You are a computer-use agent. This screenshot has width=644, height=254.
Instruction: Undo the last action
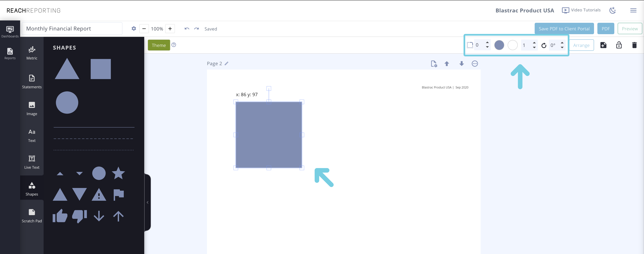(187, 29)
